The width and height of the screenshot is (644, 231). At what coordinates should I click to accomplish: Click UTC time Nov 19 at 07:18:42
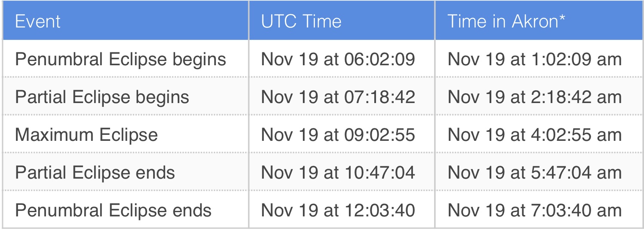[x=338, y=97]
